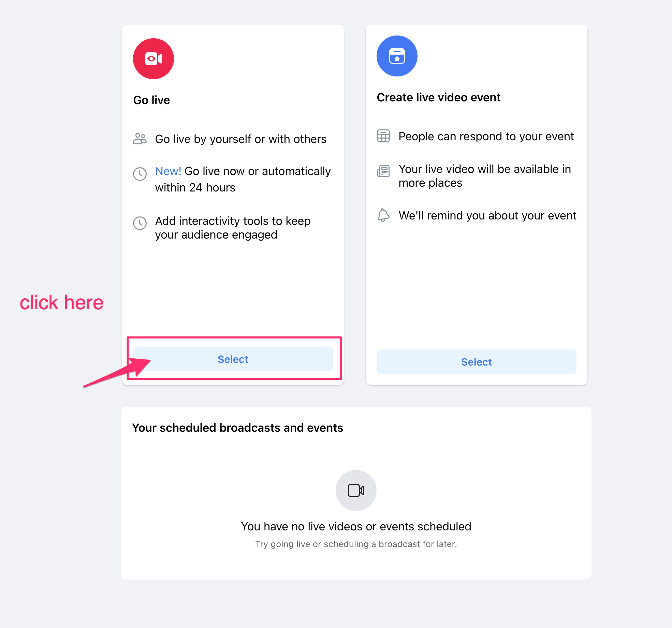Click the clock icon next to New feature

click(x=141, y=172)
